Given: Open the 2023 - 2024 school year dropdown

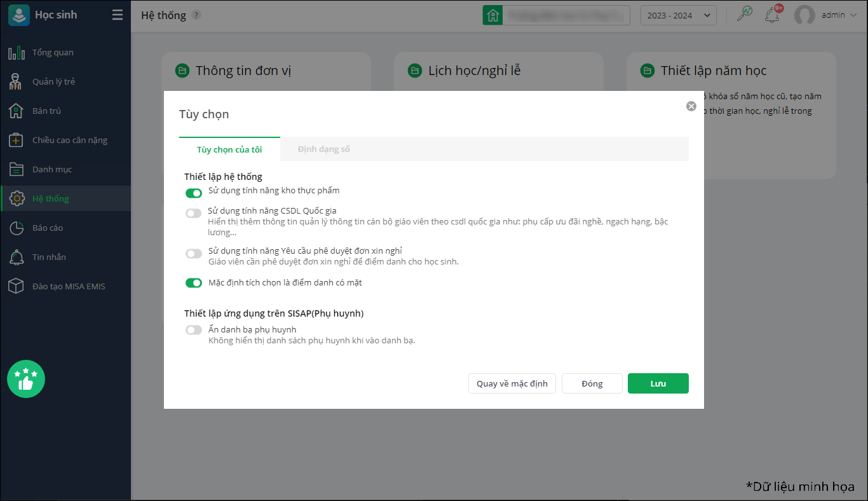Looking at the screenshot, I should 678,15.
